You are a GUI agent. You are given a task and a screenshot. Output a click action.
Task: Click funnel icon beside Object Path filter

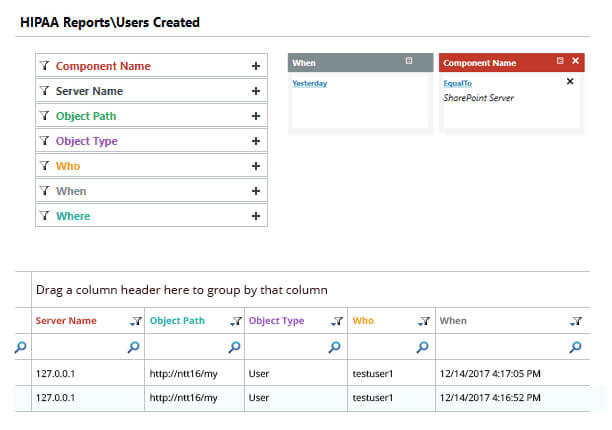(x=44, y=115)
